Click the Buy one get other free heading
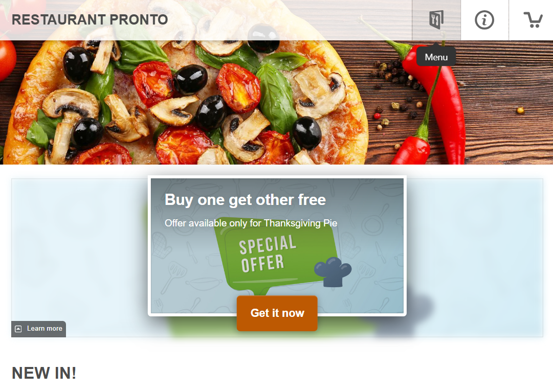The height and width of the screenshot is (392, 553). (x=245, y=200)
